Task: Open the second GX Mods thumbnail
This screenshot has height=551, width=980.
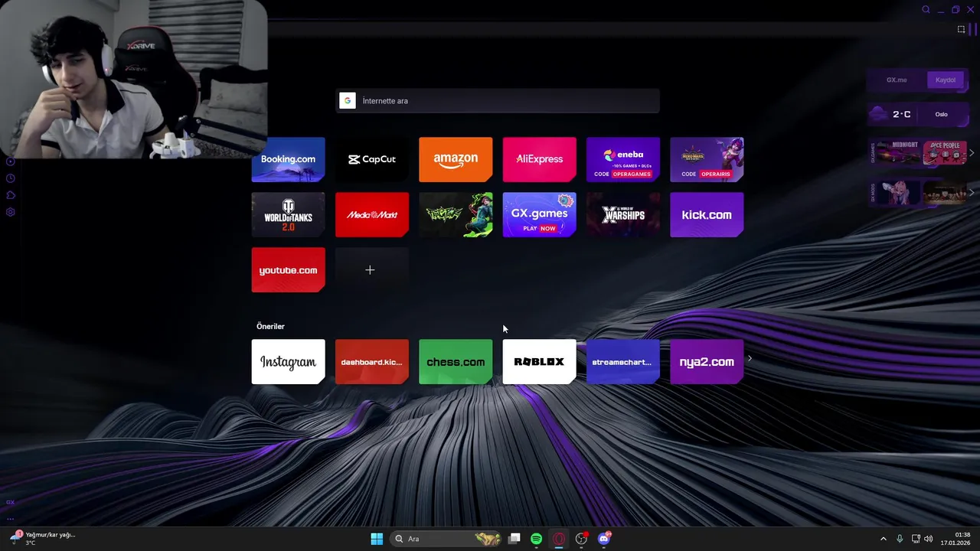Action: pyautogui.click(x=945, y=193)
